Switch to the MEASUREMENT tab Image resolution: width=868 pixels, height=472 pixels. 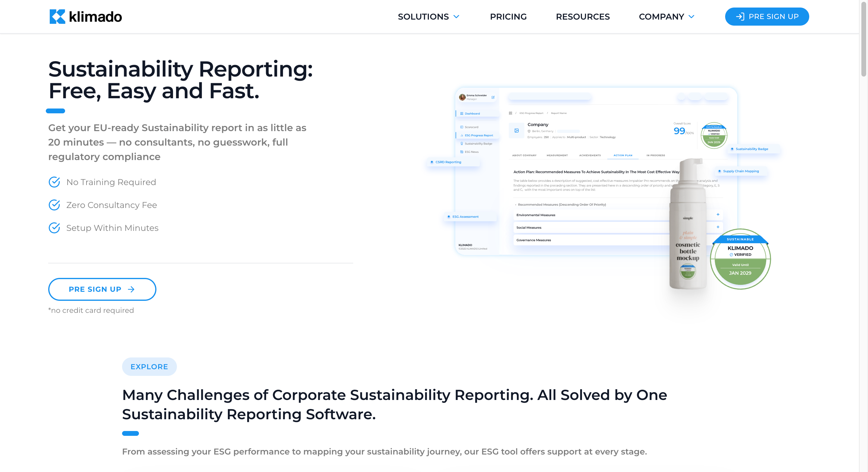click(557, 155)
